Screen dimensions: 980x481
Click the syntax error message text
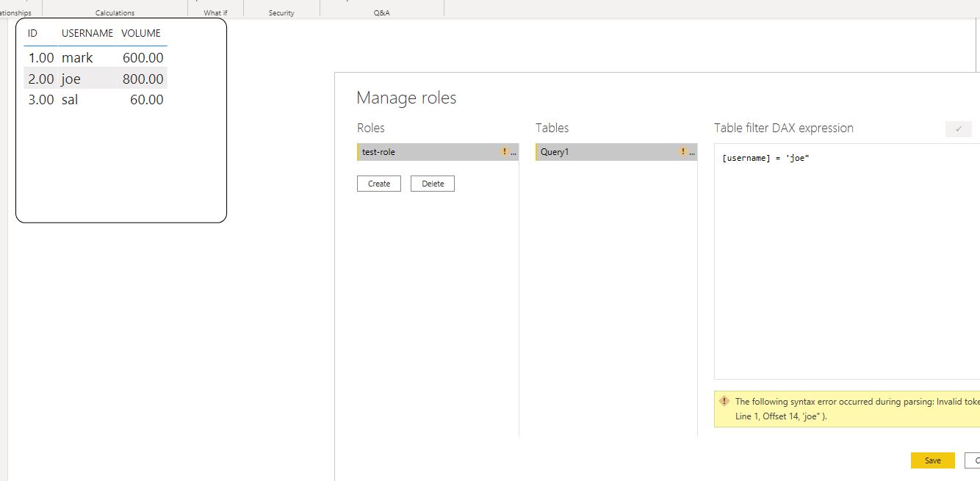pos(857,409)
